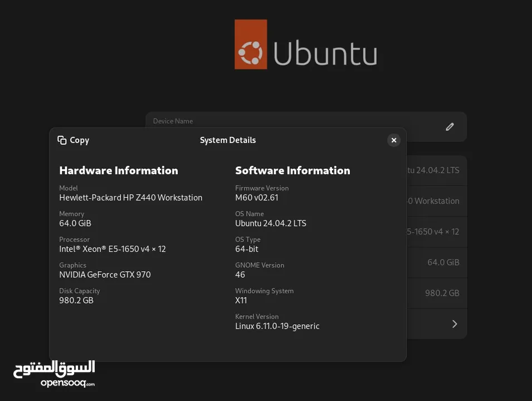Select the 'Hewlett-Packard HP Z440 Workstation' text
The width and height of the screenshot is (532, 401).
pos(130,198)
